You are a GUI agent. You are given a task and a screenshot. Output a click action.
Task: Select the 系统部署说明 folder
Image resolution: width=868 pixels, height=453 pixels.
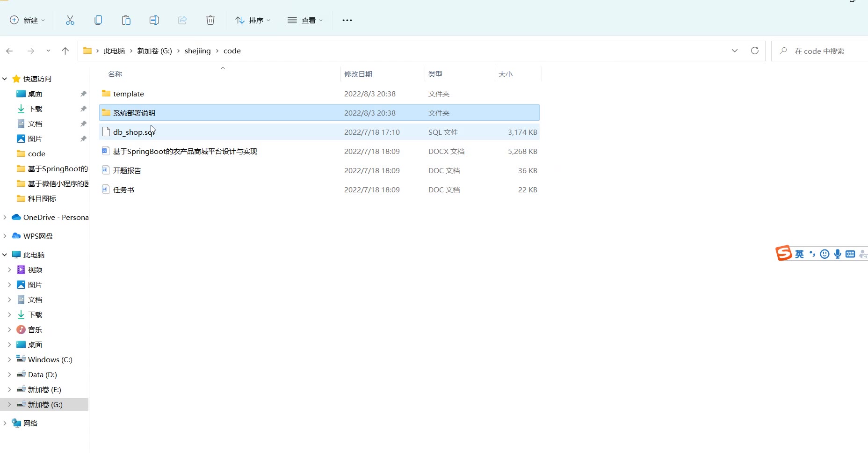pyautogui.click(x=319, y=113)
